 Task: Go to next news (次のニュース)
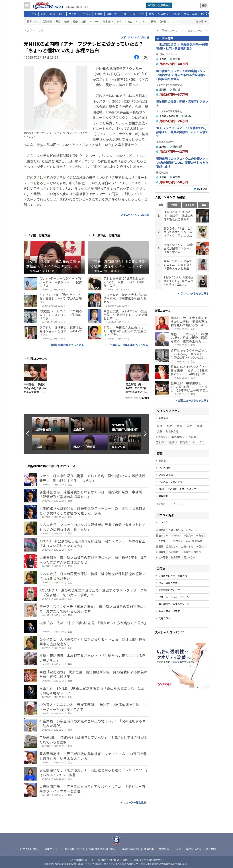click(197, 31)
